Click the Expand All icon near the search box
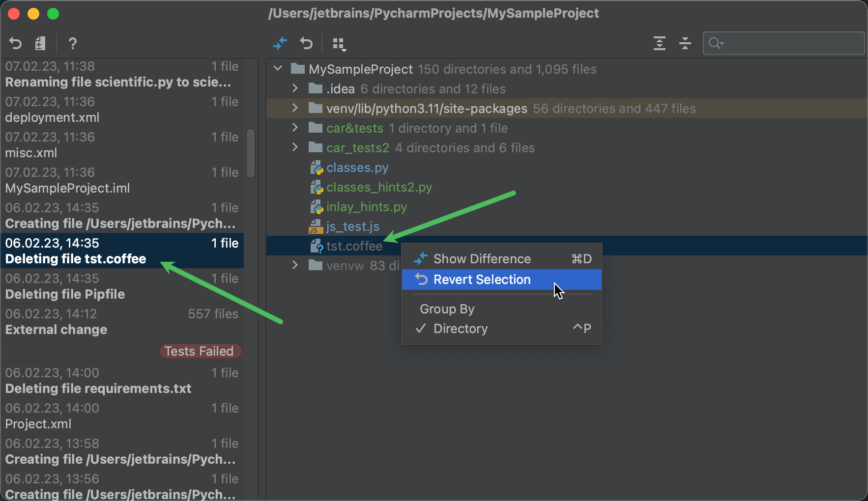Image resolution: width=868 pixels, height=501 pixels. 659,43
